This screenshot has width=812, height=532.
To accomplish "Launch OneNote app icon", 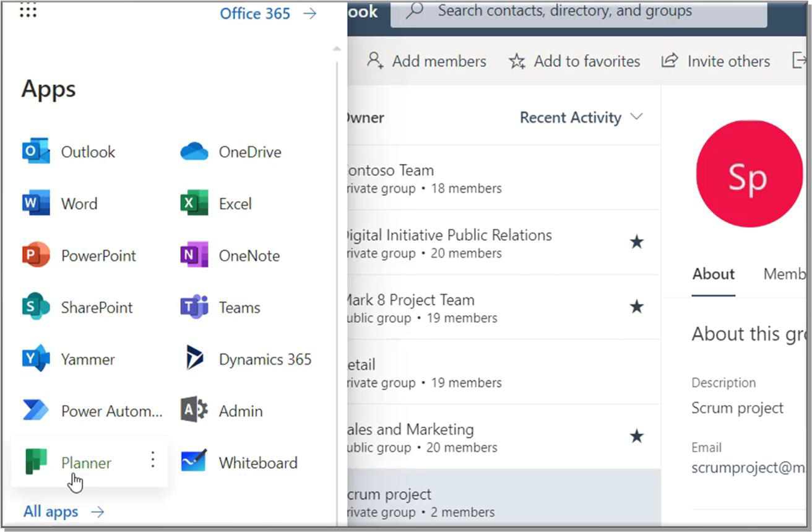I will [194, 255].
